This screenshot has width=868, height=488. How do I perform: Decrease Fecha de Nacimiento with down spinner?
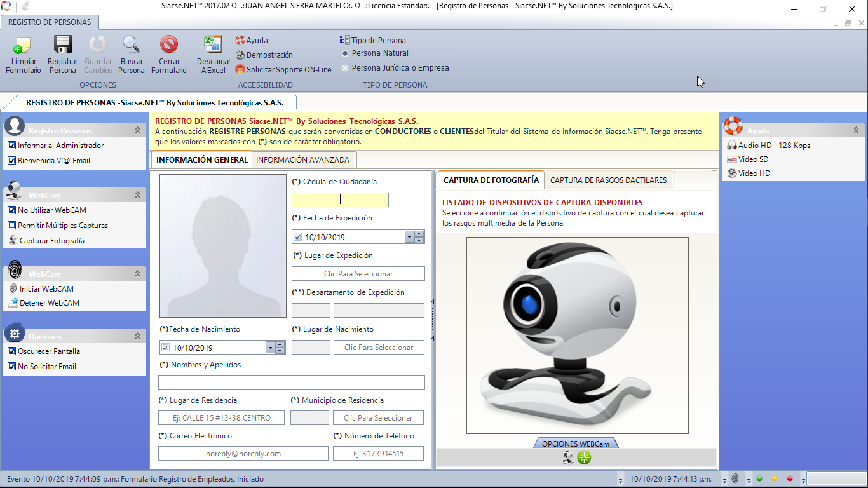(x=280, y=351)
